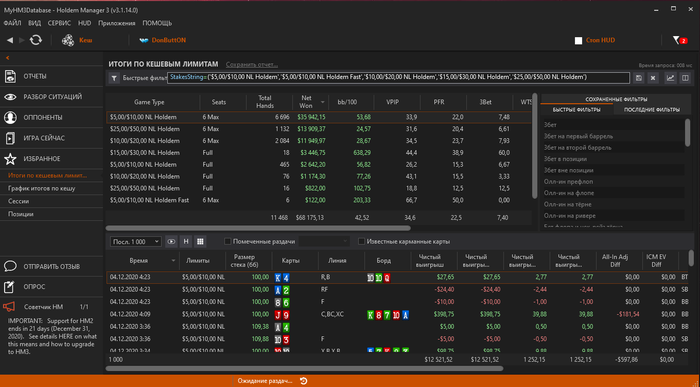This screenshot has width=700, height=387.
Task: Click the Советчик HM megaphone icon
Action: [9, 307]
